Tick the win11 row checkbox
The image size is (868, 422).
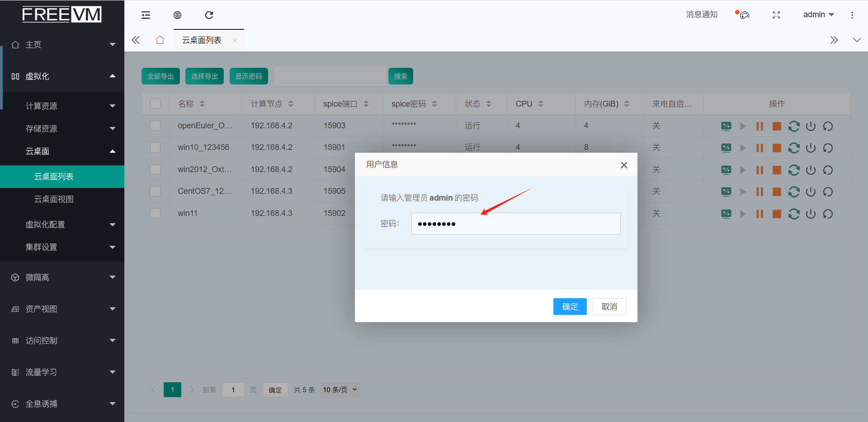(x=155, y=213)
